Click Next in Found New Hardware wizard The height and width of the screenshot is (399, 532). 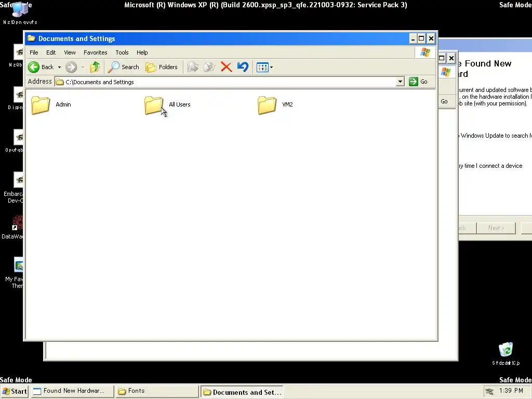496,228
